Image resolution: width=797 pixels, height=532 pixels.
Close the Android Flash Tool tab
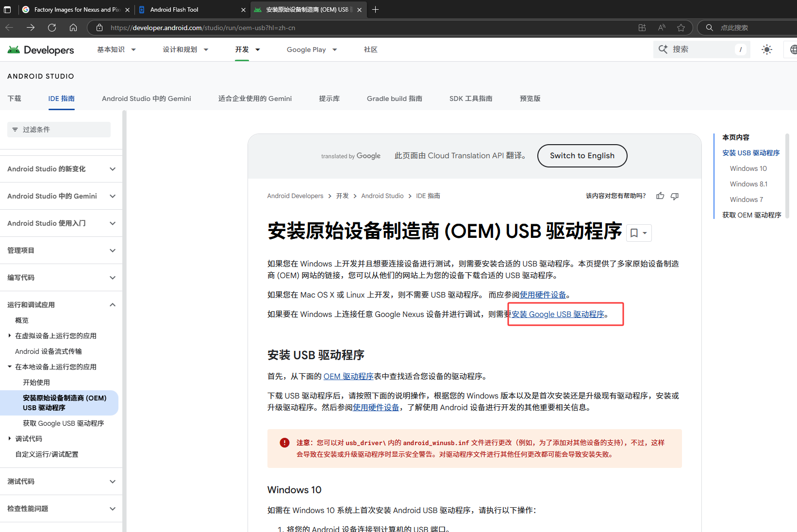[x=243, y=10]
